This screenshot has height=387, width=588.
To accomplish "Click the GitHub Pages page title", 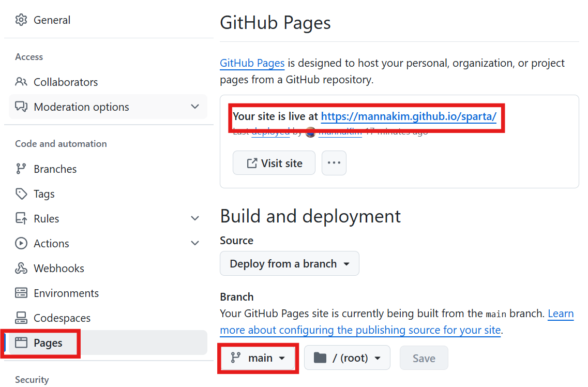I will click(275, 22).
